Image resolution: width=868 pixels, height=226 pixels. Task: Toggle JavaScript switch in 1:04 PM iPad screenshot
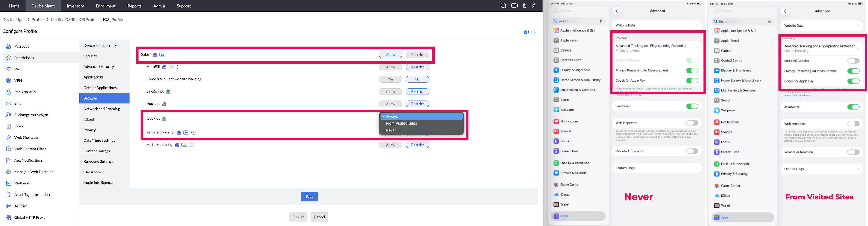[x=692, y=106]
